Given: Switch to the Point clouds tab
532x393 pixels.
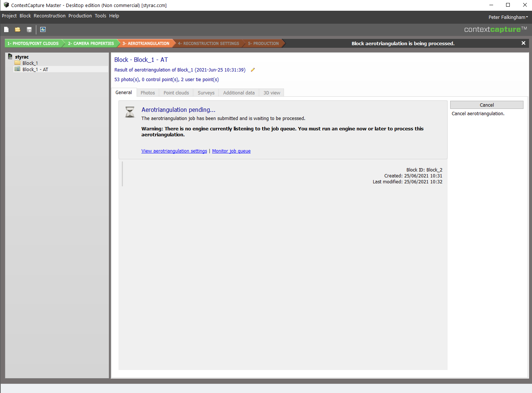Looking at the screenshot, I should [176, 93].
